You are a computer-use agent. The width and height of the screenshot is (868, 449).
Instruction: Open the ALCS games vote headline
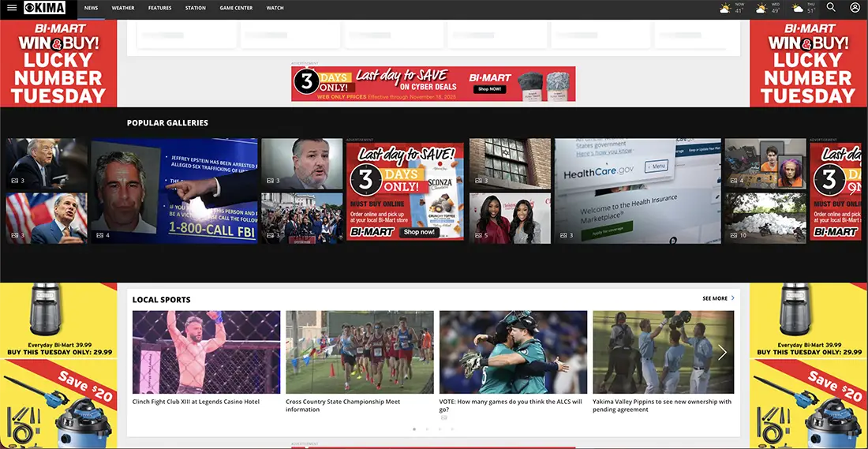[x=511, y=406]
